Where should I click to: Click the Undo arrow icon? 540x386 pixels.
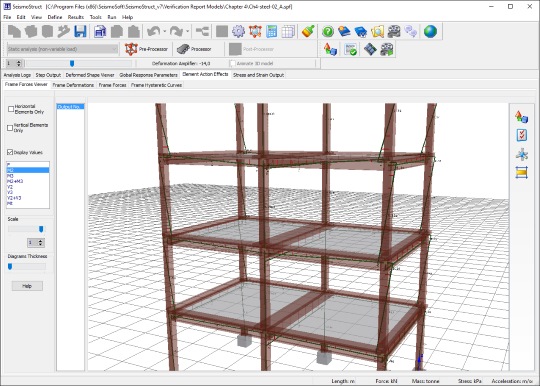pos(154,31)
